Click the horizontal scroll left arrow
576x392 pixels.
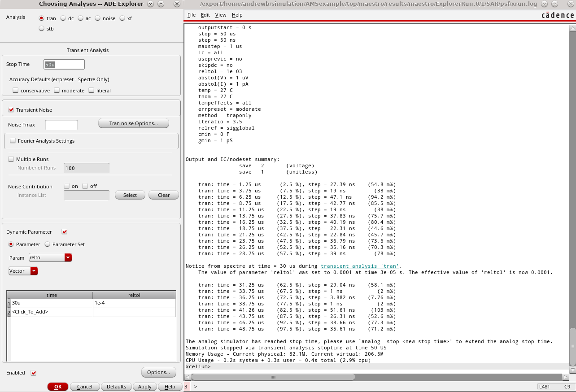click(x=188, y=377)
